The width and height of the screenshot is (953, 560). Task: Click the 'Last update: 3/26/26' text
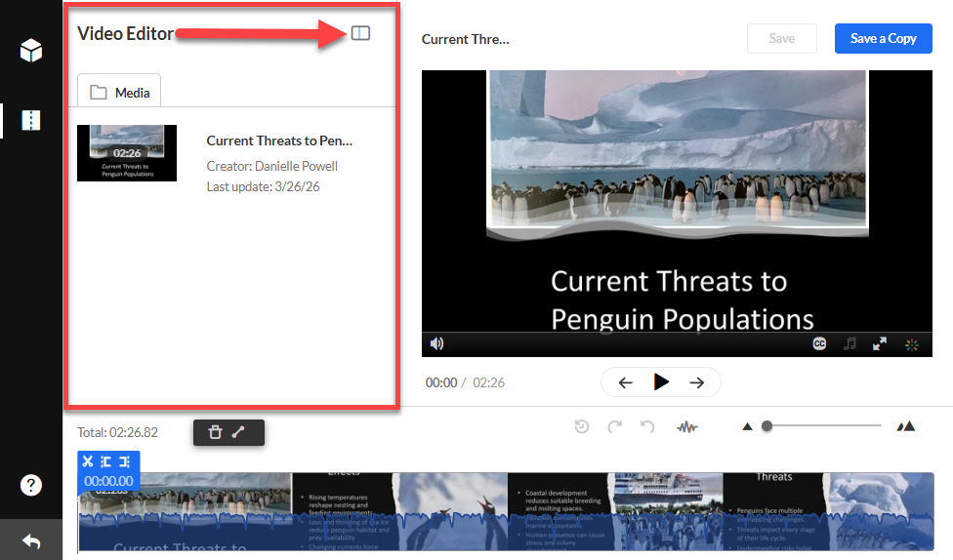pyautogui.click(x=263, y=186)
